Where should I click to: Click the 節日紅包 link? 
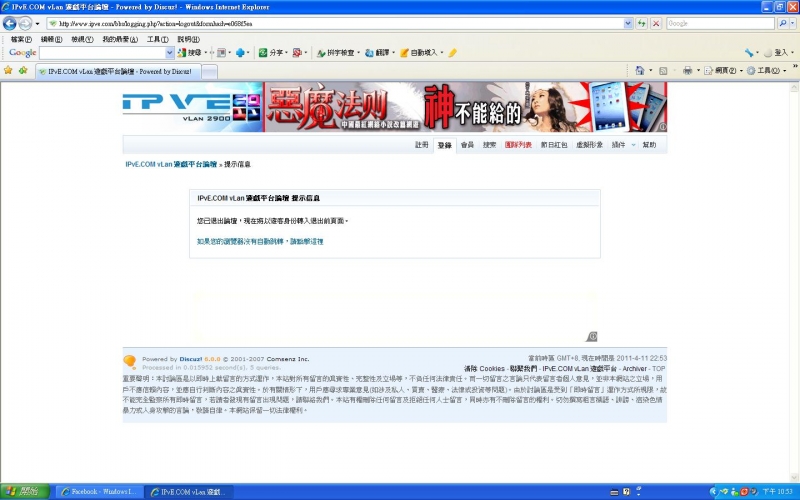[554, 145]
